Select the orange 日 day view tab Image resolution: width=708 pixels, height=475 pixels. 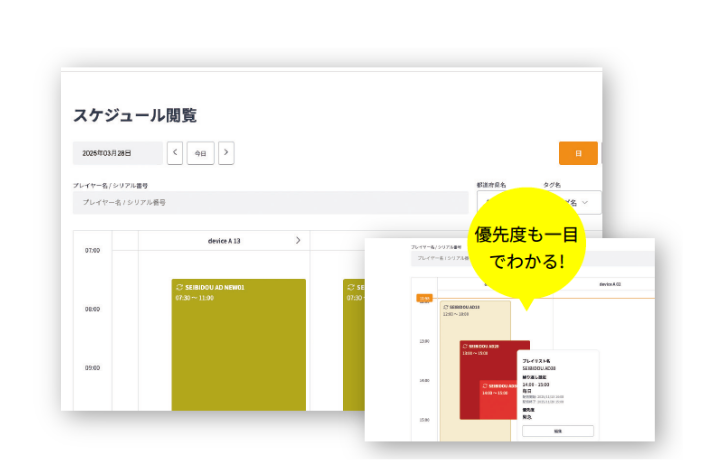tap(578, 153)
